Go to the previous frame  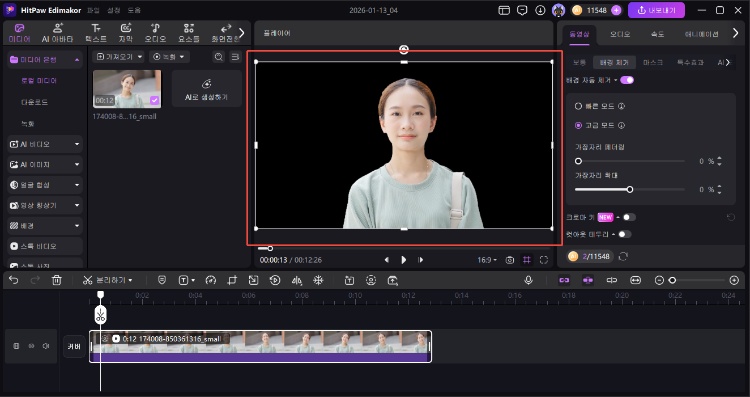pos(386,260)
